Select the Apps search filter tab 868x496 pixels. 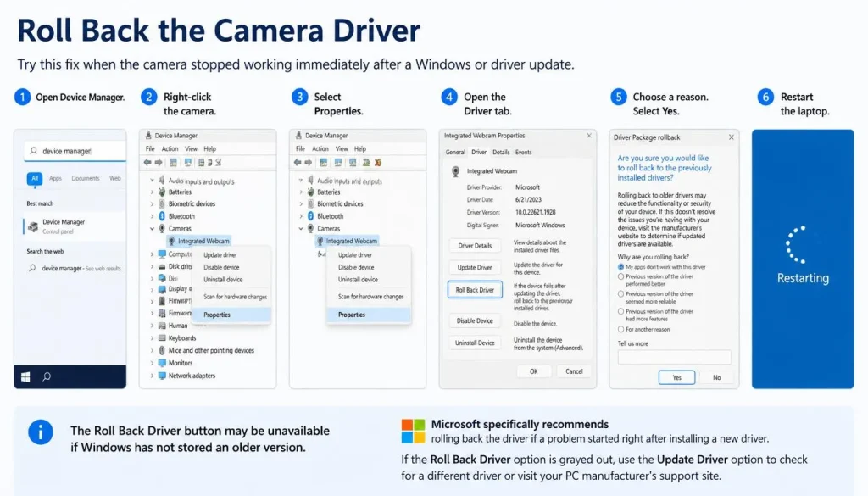pos(55,178)
